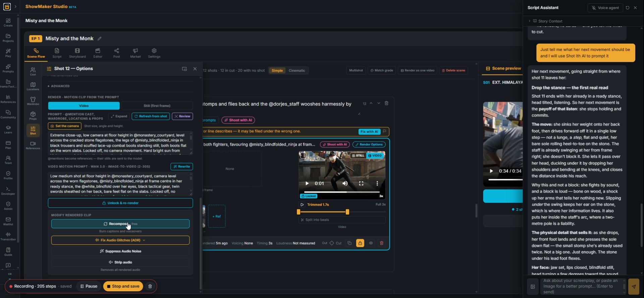The height and width of the screenshot is (298, 644).
Task: Open the Fix Audio Glitches (ADR) dropdown
Action: pyautogui.click(x=120, y=240)
